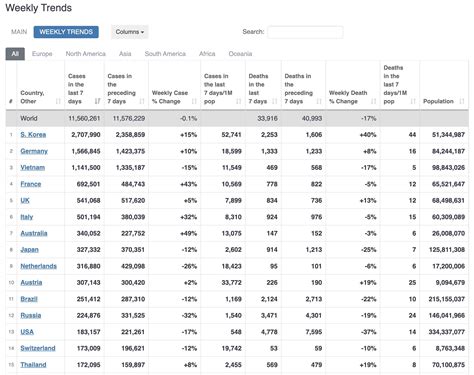Screen dimensions: 474x375
Task: Sort by Deaths in the preceding 7 days
Action: pyautogui.click(x=319, y=101)
